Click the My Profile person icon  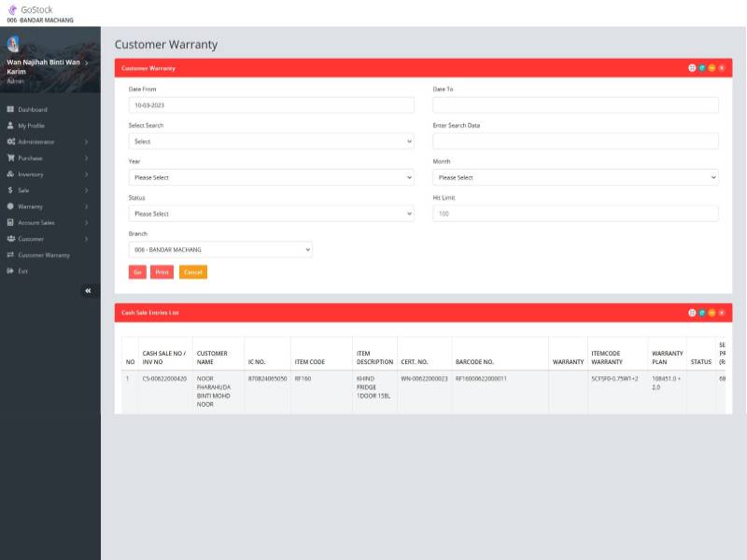(10, 125)
